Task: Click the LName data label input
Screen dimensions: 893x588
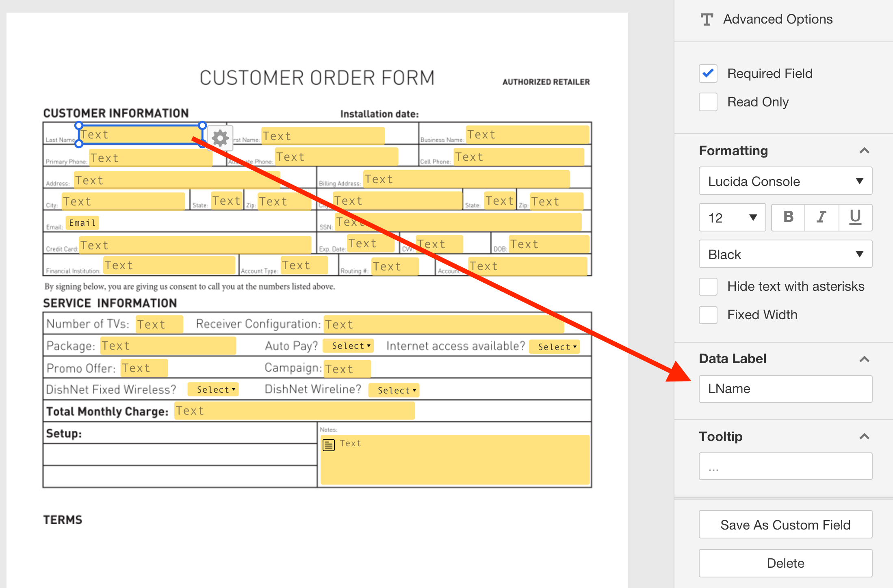Action: (x=785, y=389)
